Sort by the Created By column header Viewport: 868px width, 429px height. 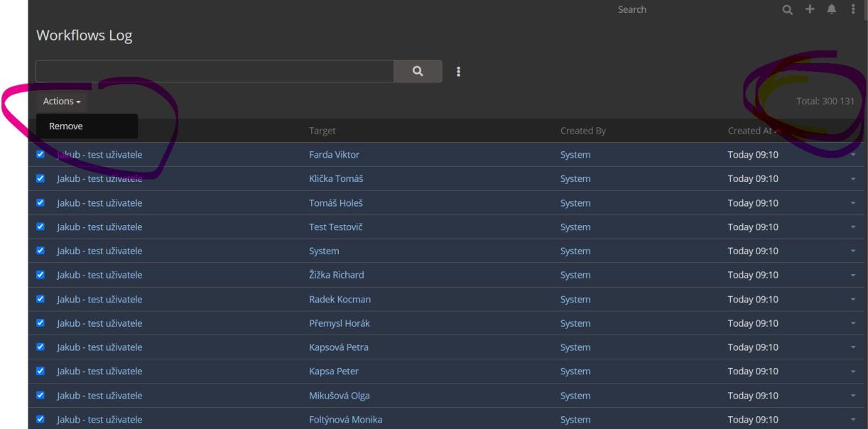(x=582, y=131)
